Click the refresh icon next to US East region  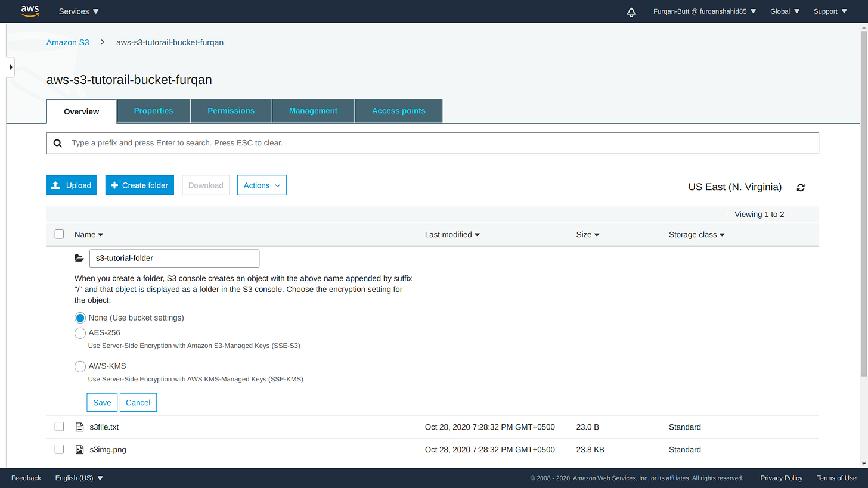pyautogui.click(x=801, y=187)
